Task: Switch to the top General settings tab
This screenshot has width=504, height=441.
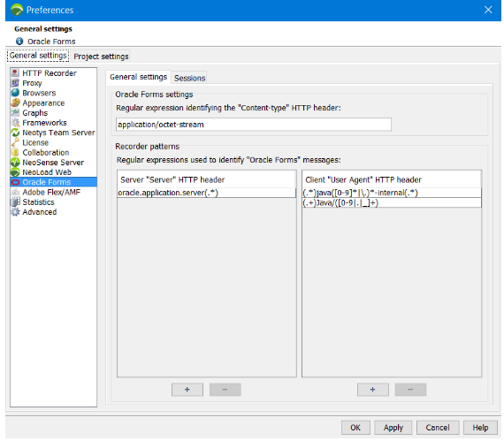Action: (38, 56)
